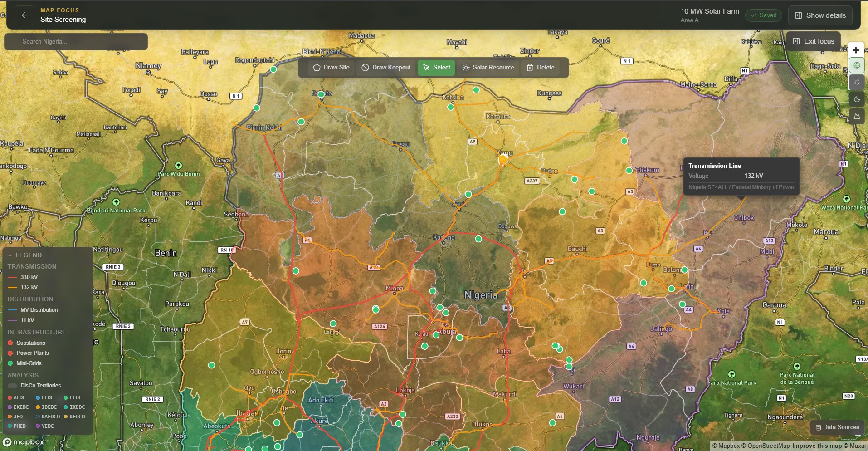This screenshot has height=451, width=868.
Task: Click the Saved status badge
Action: 764,15
